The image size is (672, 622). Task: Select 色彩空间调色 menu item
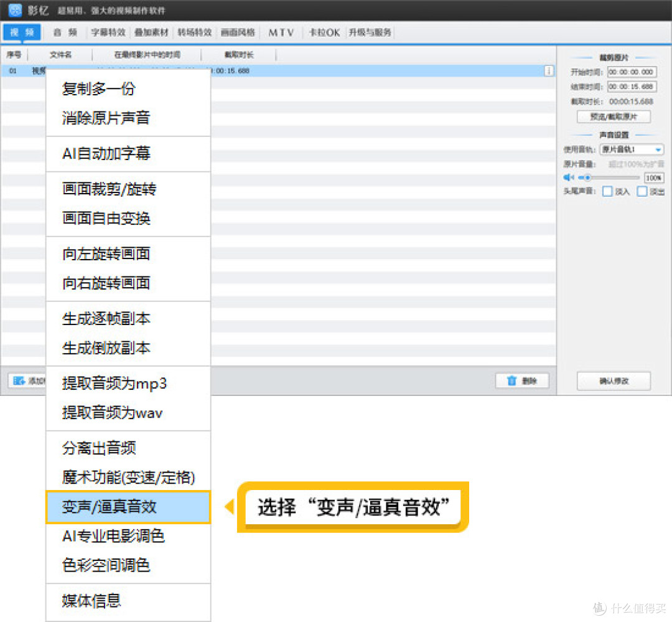(128, 565)
